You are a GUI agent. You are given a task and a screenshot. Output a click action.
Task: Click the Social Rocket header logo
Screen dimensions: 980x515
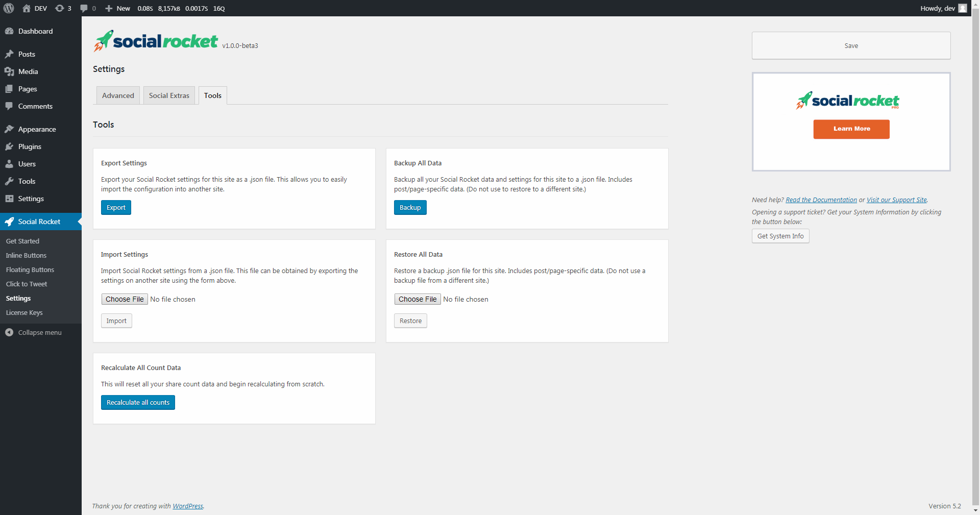point(156,41)
